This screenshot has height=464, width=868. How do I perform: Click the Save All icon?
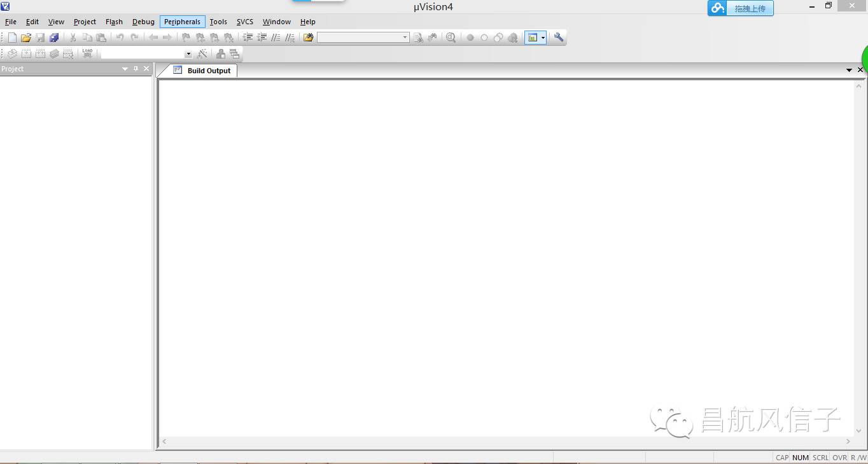(54, 38)
